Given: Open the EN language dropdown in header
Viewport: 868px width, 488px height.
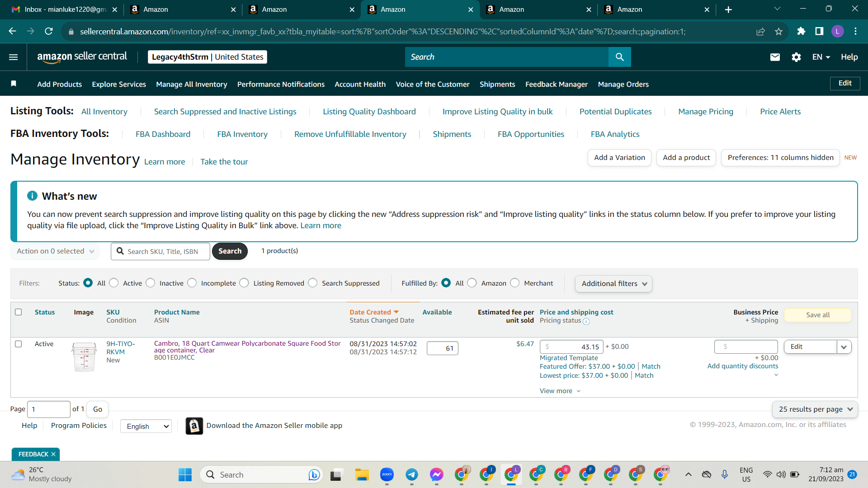Looking at the screenshot, I should pyautogui.click(x=821, y=57).
